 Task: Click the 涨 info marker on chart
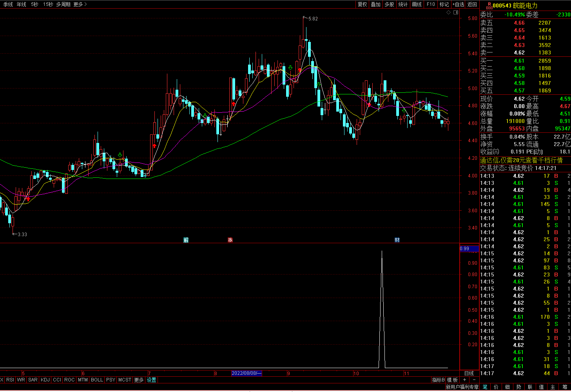(230, 240)
